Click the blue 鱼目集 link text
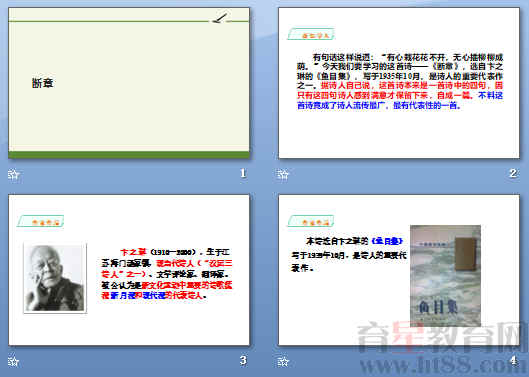This screenshot has width=529, height=377. coord(387,241)
